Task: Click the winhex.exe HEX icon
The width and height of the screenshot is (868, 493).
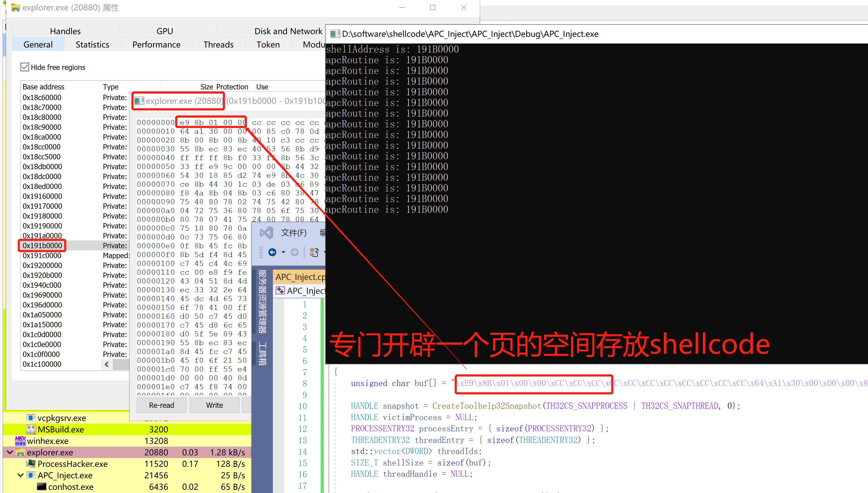Action: (20, 440)
